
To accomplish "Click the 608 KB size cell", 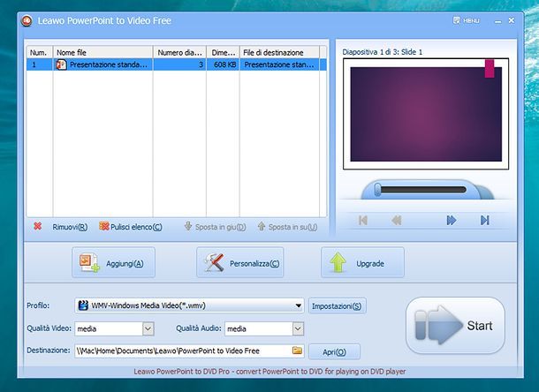I will [x=224, y=64].
